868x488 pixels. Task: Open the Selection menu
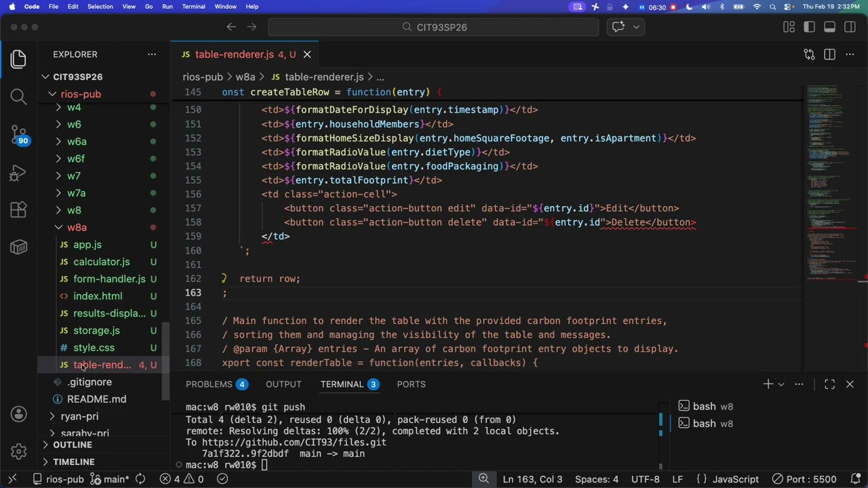click(100, 7)
